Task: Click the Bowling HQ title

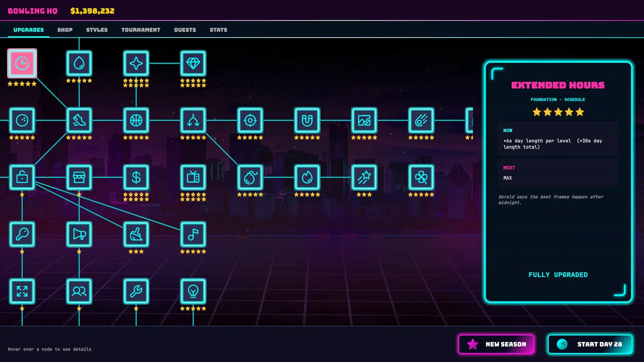Action: click(x=33, y=11)
